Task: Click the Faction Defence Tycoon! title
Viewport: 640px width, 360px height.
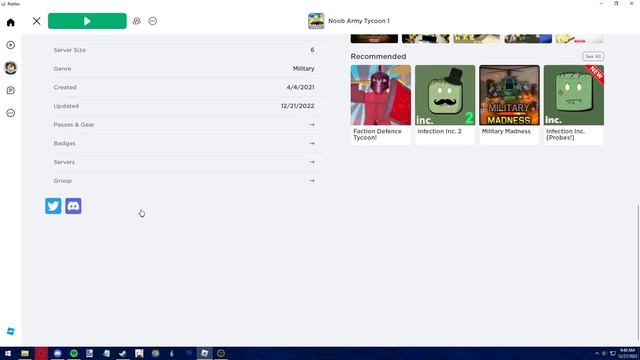Action: click(377, 134)
